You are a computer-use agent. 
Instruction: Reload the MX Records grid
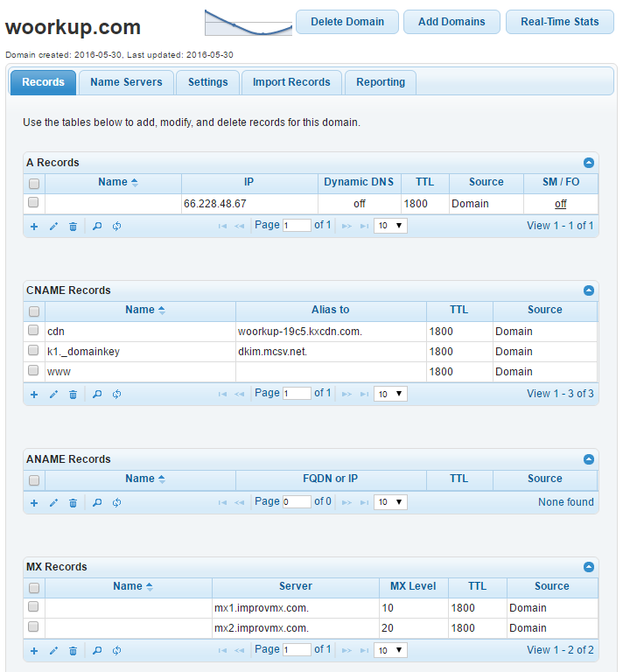click(116, 651)
